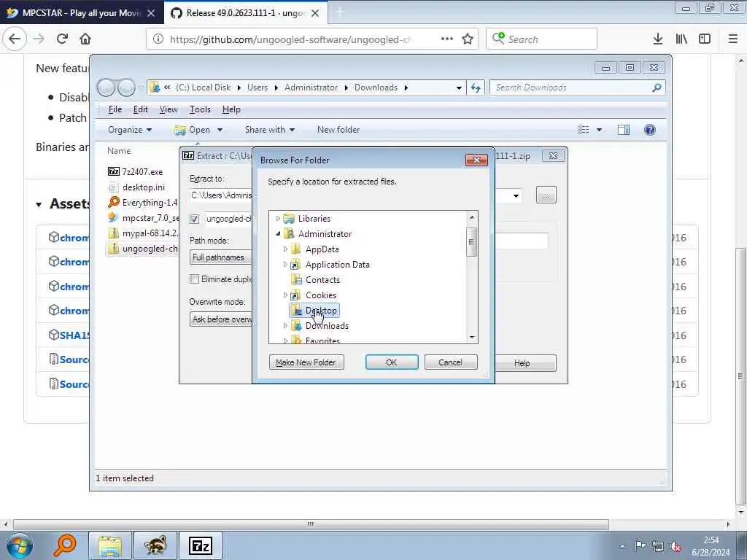The height and width of the screenshot is (560, 747).
Task: Open the Firefox library icon
Action: point(681,39)
